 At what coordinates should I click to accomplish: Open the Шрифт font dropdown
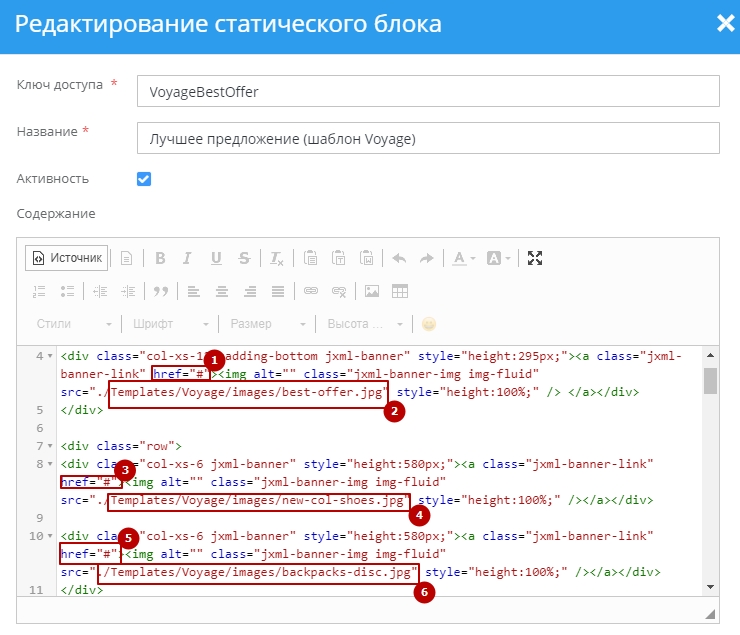click(x=169, y=324)
